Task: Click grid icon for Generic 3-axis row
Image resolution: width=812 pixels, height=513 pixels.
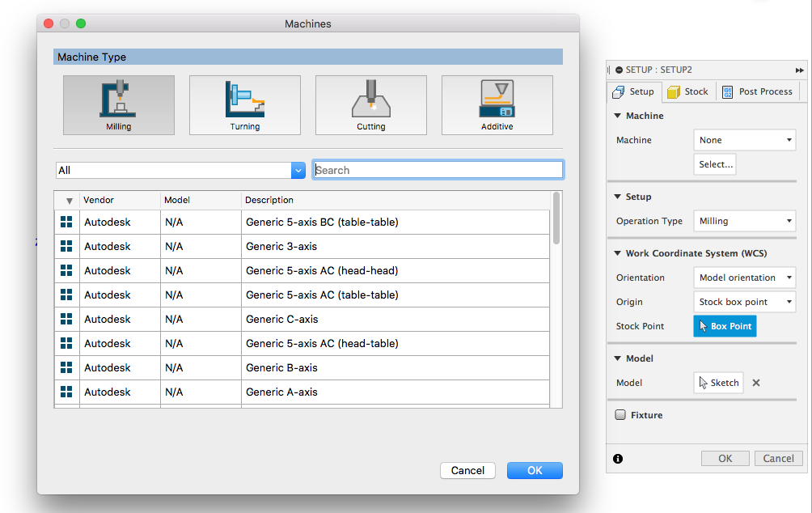Action: [66, 246]
